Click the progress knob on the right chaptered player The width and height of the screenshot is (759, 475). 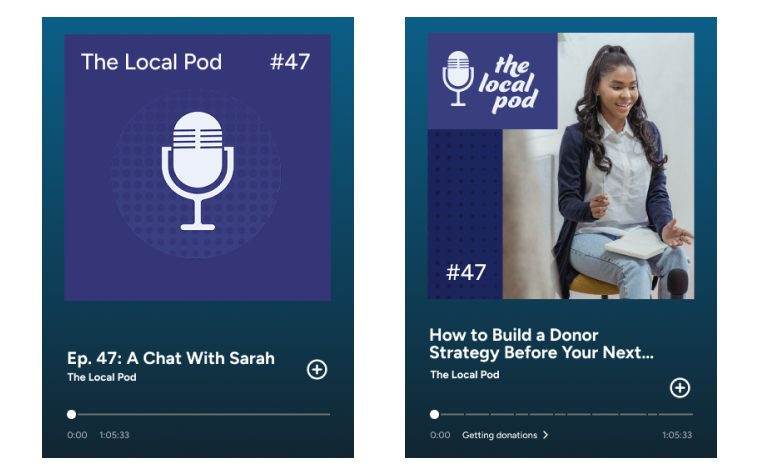[x=435, y=414]
